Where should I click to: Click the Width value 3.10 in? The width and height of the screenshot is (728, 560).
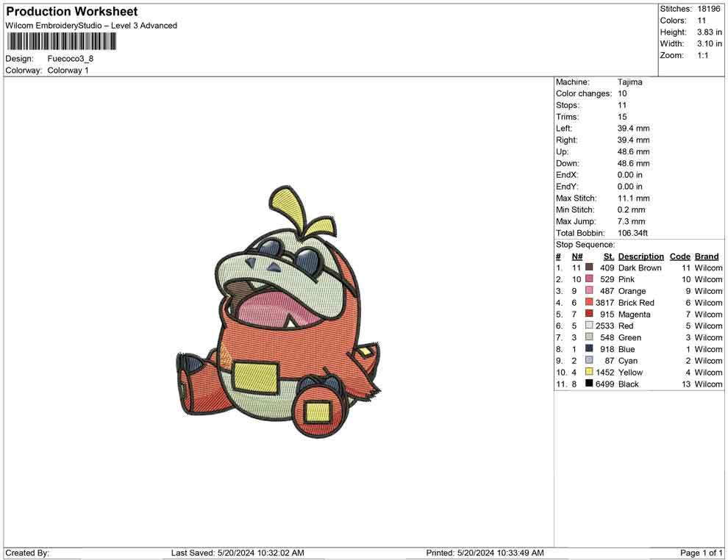coord(710,43)
